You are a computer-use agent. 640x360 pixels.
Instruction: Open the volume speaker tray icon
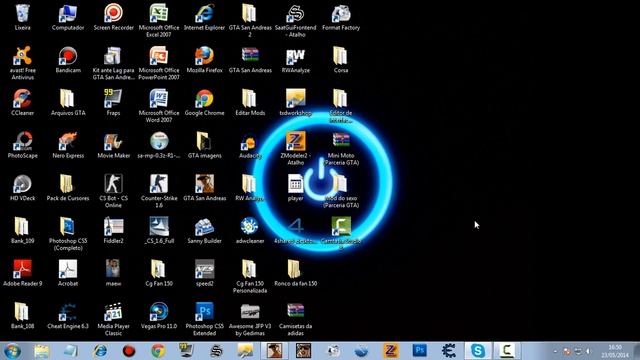click(588, 351)
